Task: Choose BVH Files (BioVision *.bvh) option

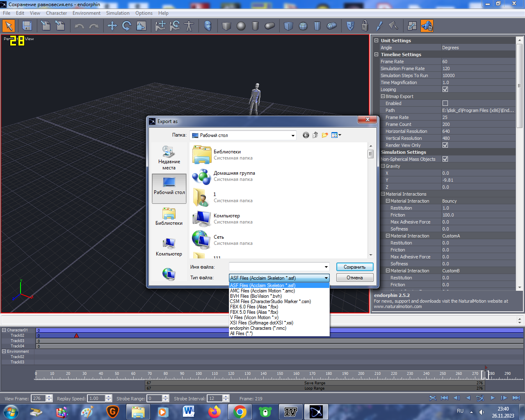Action: (256, 296)
